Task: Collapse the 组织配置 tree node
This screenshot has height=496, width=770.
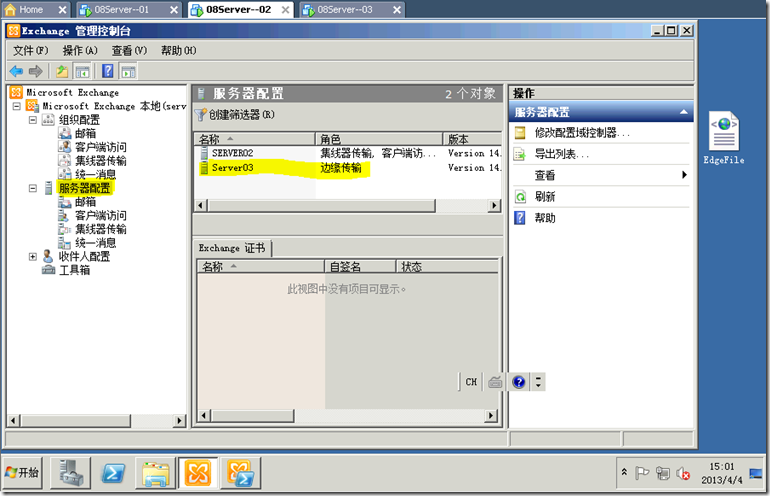Action: point(33,120)
